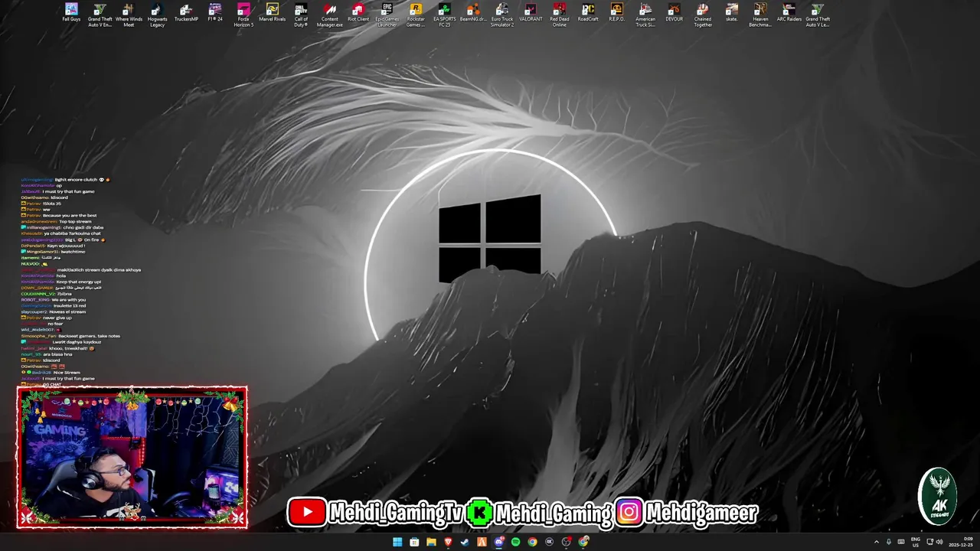The width and height of the screenshot is (980, 551).
Task: Expand the hidden system tray icons chevron
Action: tap(877, 542)
